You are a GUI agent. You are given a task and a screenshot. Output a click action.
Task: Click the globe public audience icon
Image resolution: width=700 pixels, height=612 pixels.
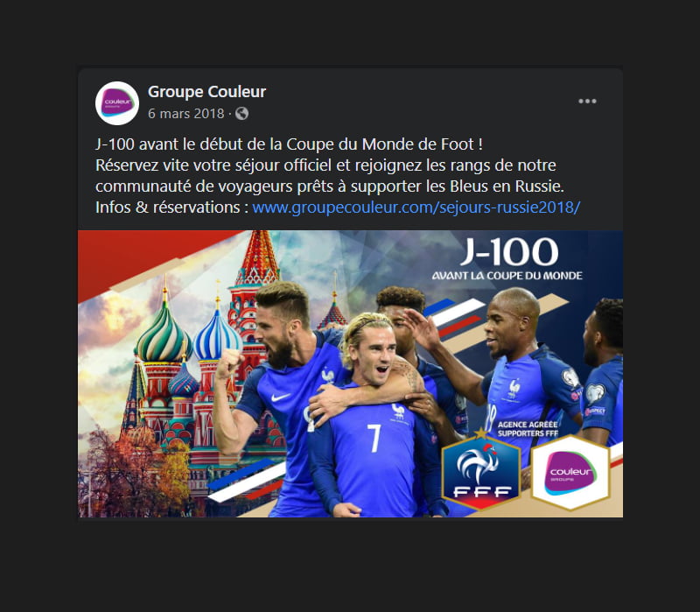coord(241,114)
